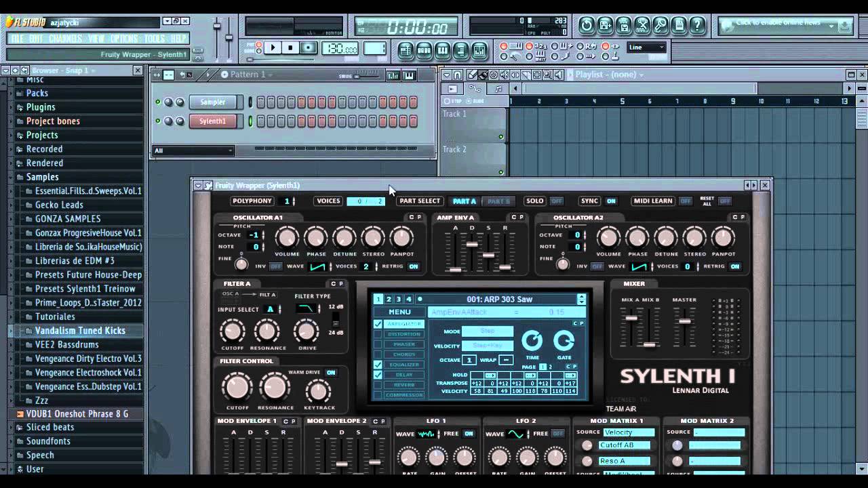Uncheck the Delay effect checkbox
Viewport: 868px width, 488px height.
378,375
